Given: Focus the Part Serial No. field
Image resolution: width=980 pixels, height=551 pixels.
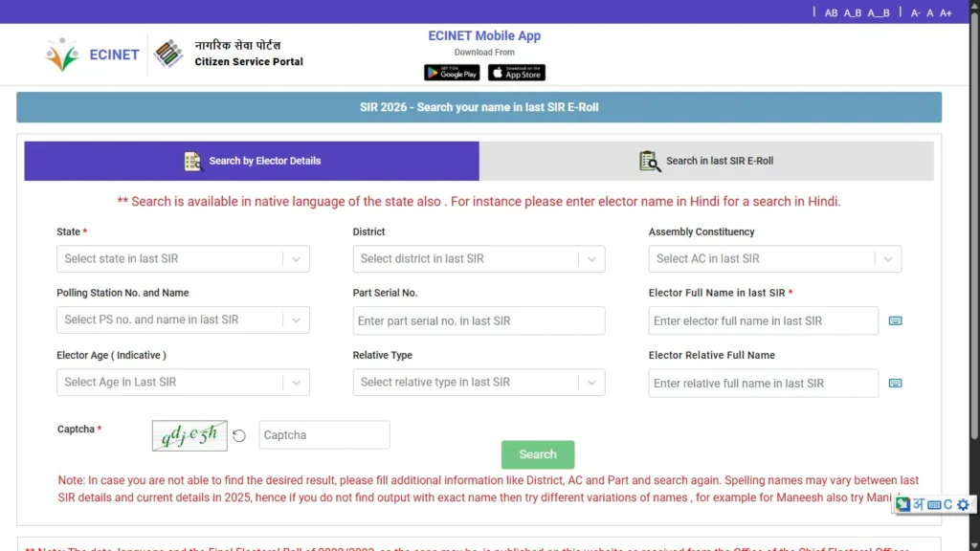Looking at the screenshot, I should point(479,320).
